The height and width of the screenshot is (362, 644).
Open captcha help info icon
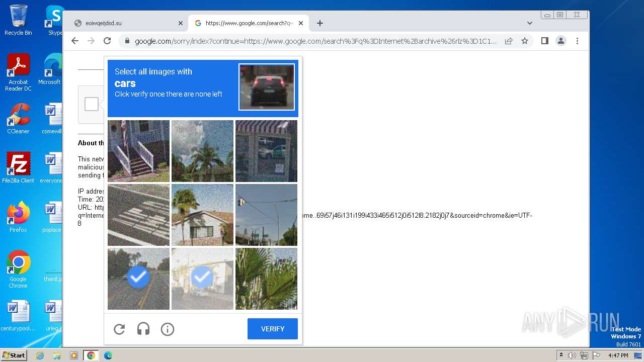tap(168, 329)
